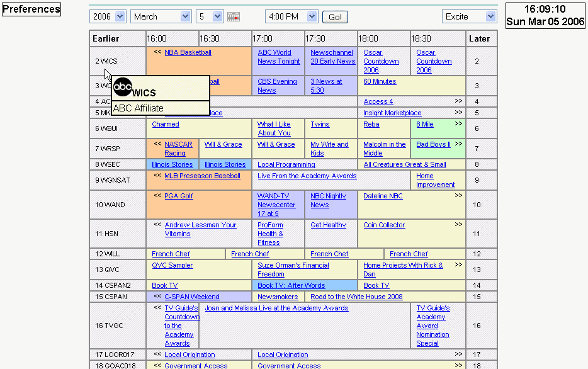The width and height of the screenshot is (588, 369).
Task: Expand the month dropdown set to March
Action: pyautogui.click(x=161, y=16)
